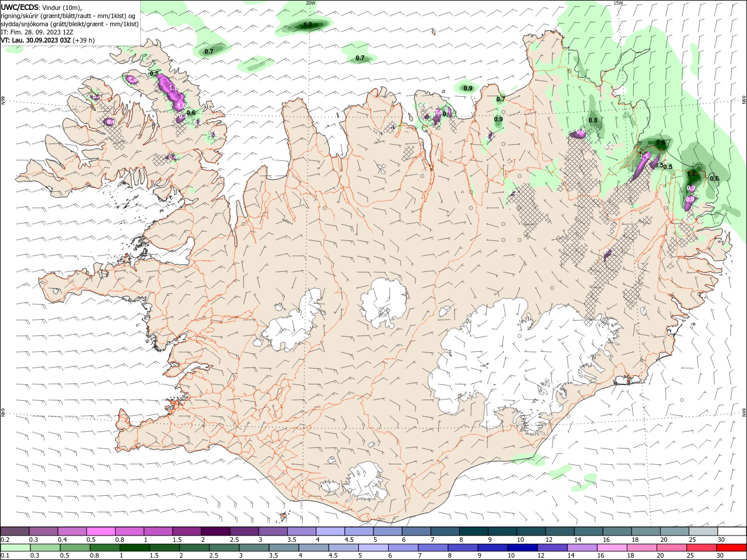Select the bright red 30 swatch in the rain legend
The height and width of the screenshot is (560, 747).
click(x=731, y=548)
